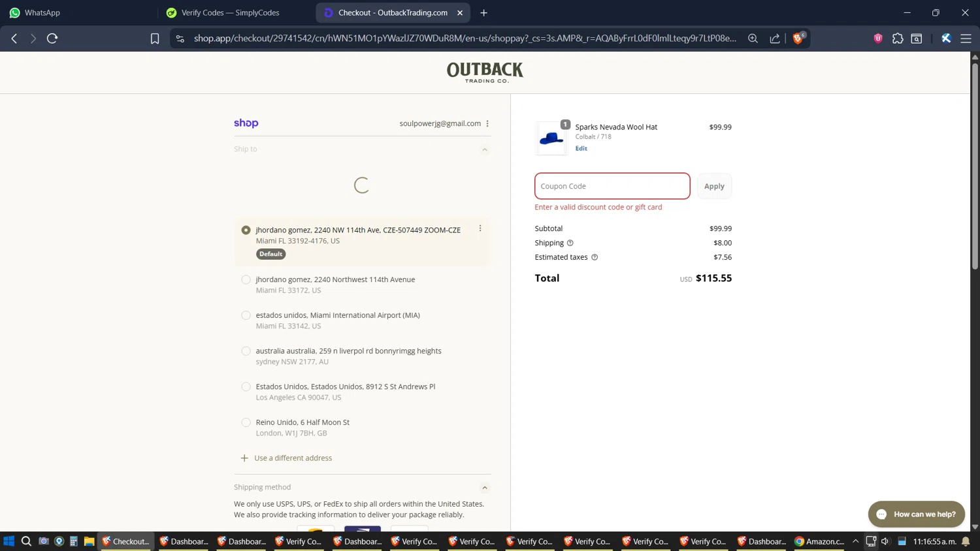Viewport: 980px width, 551px height.
Task: Bookmark this page with the bookmark icon
Action: (155, 39)
